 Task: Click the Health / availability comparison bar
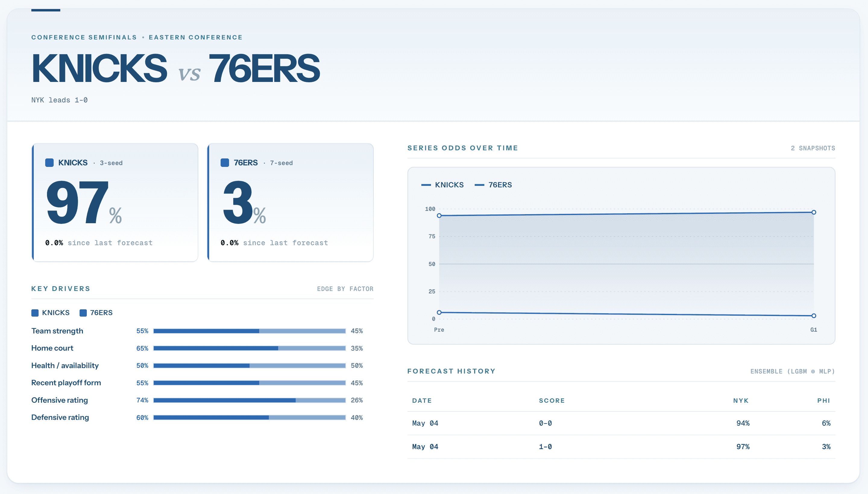250,365
